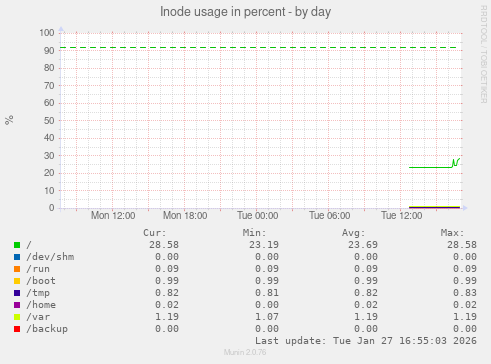Click the Mon 12:00 axis label
Image resolution: width=491 pixels, height=364 pixels.
[113, 216]
